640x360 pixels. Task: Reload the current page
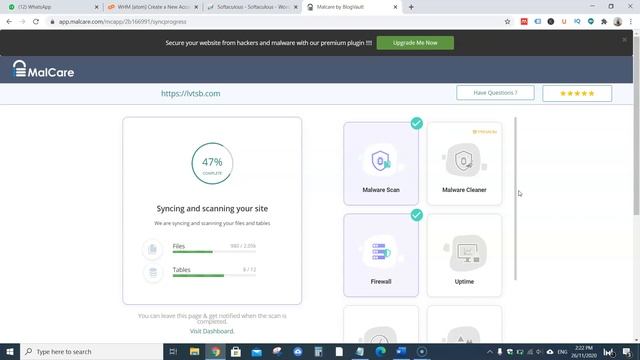click(36, 22)
